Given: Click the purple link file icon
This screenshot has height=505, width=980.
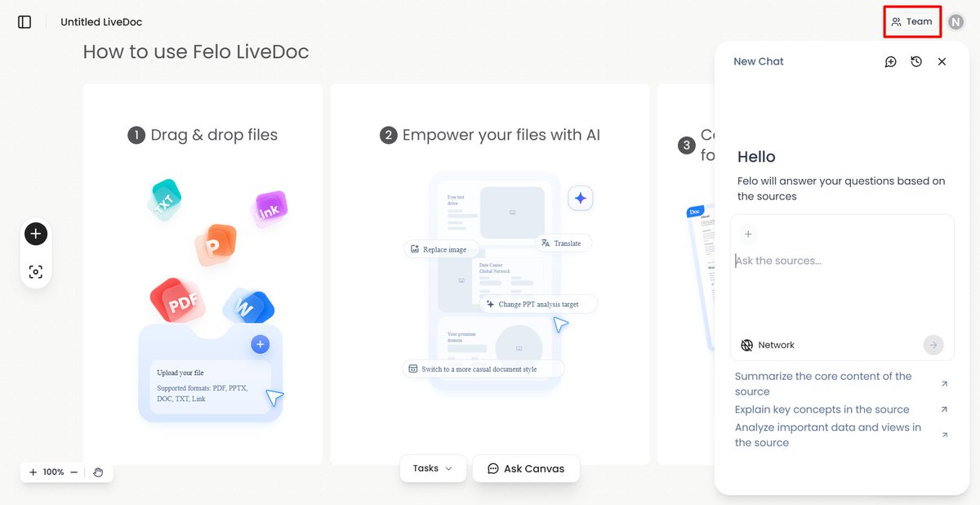Looking at the screenshot, I should 269,210.
